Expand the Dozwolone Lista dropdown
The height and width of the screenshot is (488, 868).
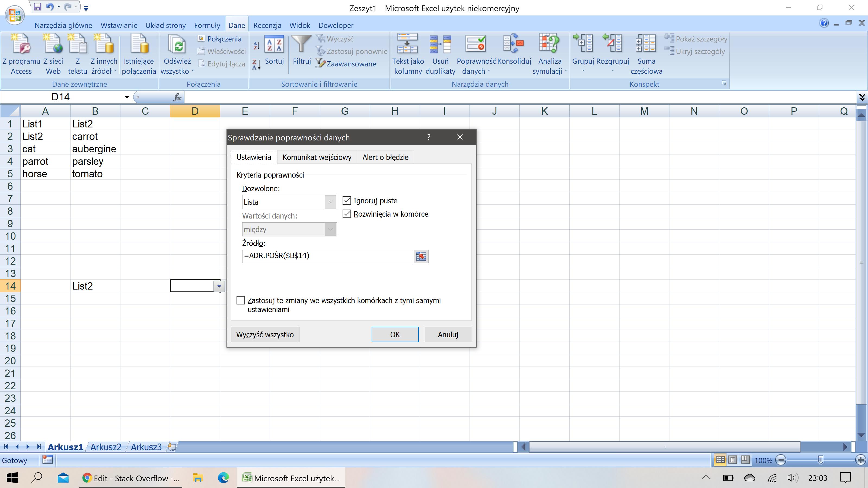(x=330, y=202)
